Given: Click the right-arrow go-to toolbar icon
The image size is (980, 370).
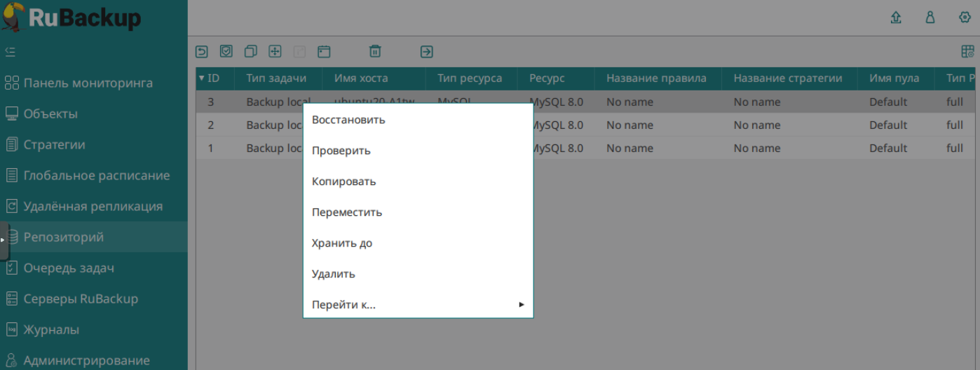Looking at the screenshot, I should coord(426,51).
